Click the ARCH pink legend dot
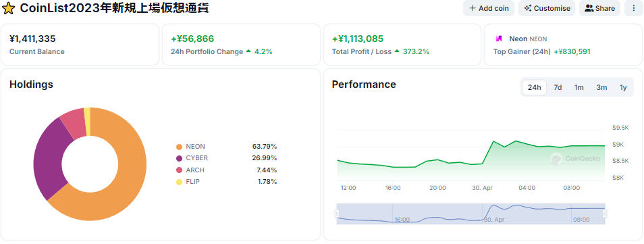This screenshot has width=644, height=244. [x=179, y=170]
